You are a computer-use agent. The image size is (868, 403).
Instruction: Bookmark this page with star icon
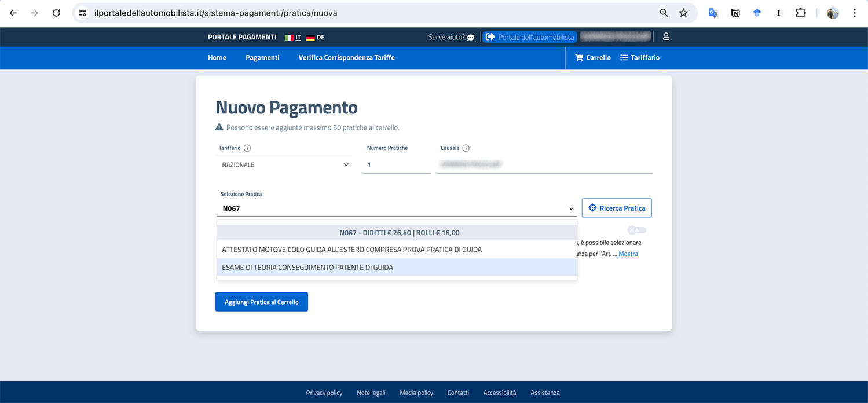[683, 13]
